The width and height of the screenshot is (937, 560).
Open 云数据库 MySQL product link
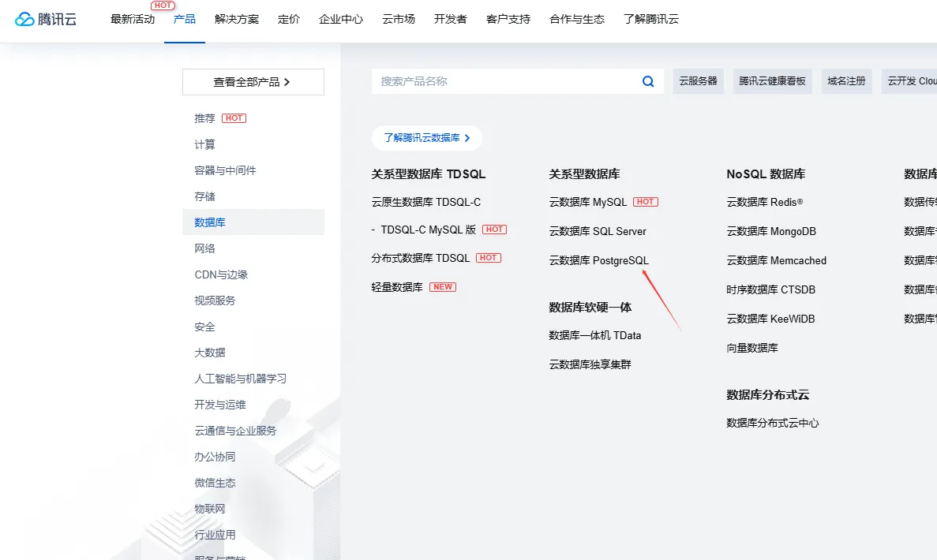coord(588,202)
